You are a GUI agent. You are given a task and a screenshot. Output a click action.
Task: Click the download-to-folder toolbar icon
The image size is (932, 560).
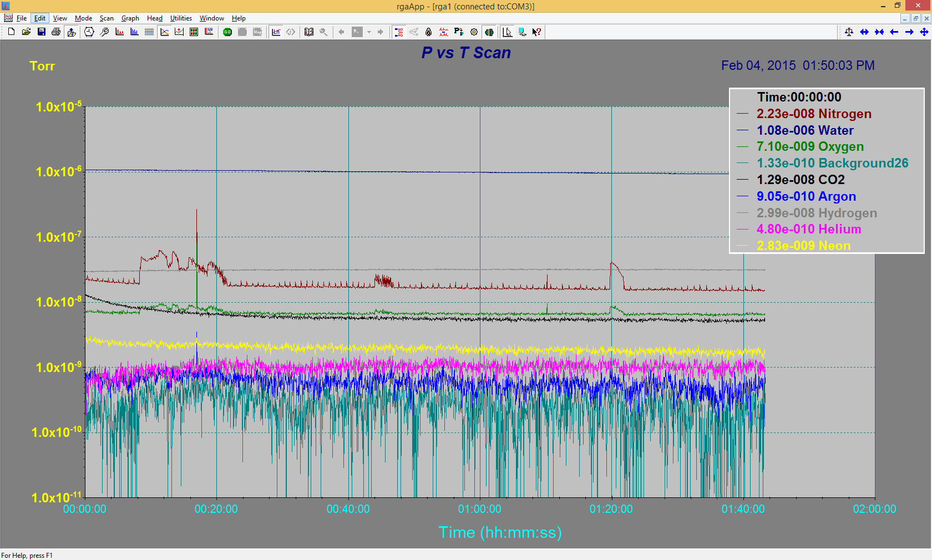click(72, 32)
